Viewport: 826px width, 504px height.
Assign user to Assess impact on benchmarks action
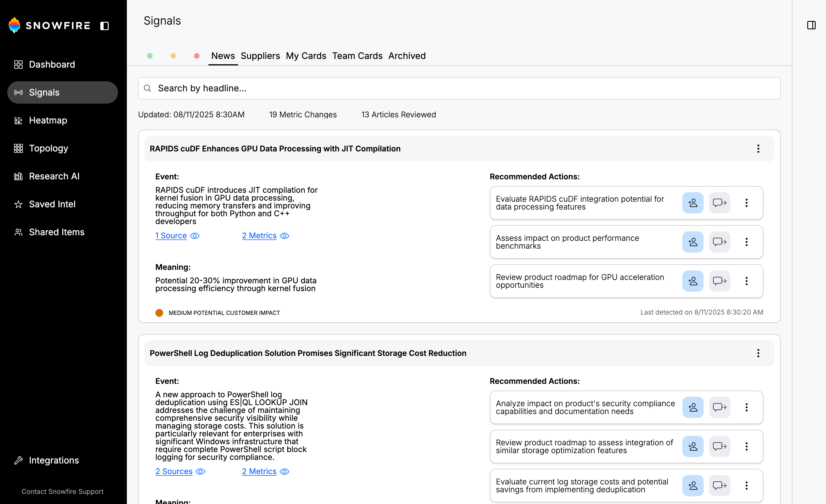pos(693,242)
